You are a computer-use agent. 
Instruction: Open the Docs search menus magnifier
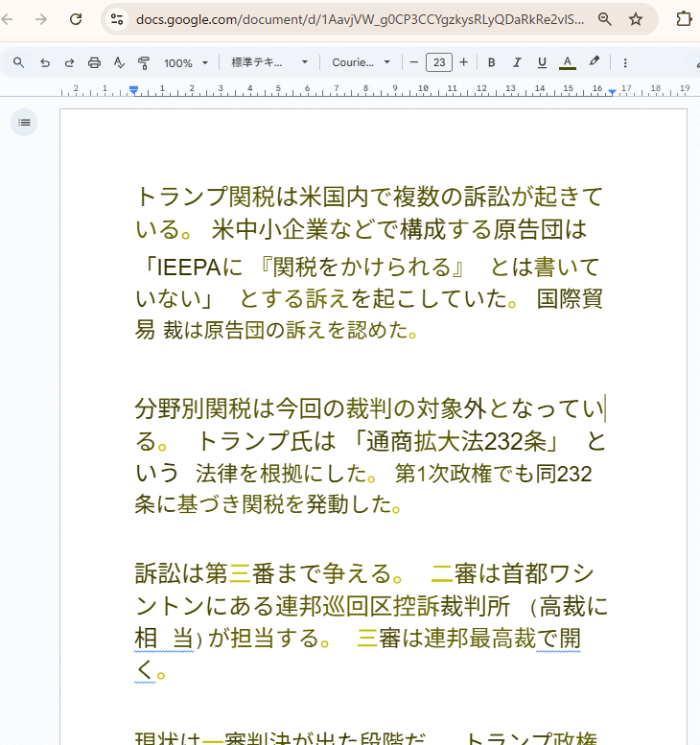pos(18,62)
